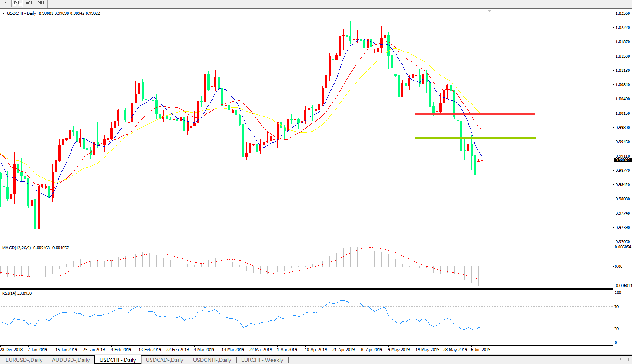Screen dimensions: 632x364
Task: Click the active USDCHF-,Daily chart tab
Action: pos(118,360)
